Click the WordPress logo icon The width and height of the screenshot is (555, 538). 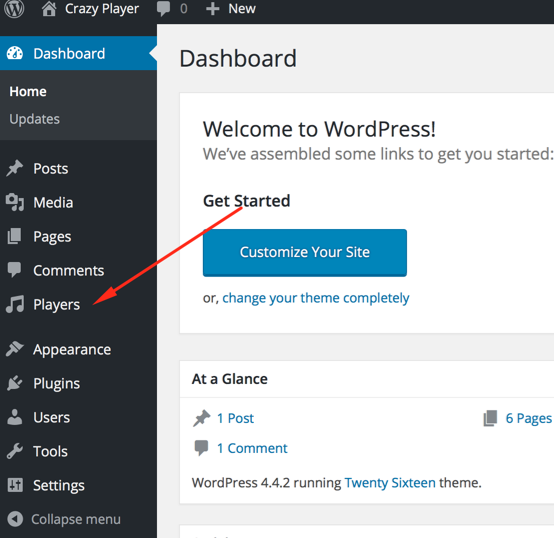[x=14, y=8]
